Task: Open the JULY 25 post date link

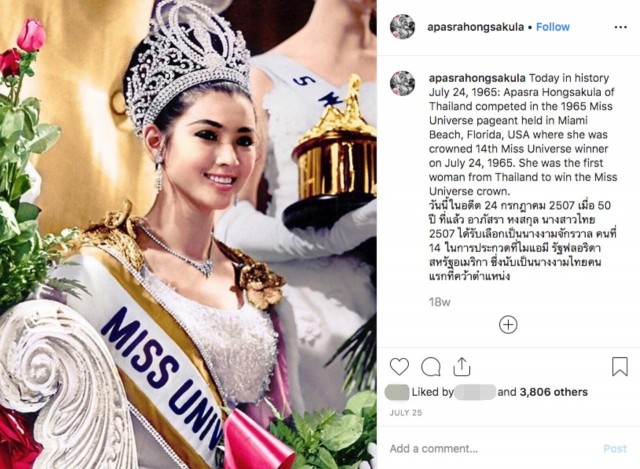Action: click(x=405, y=413)
